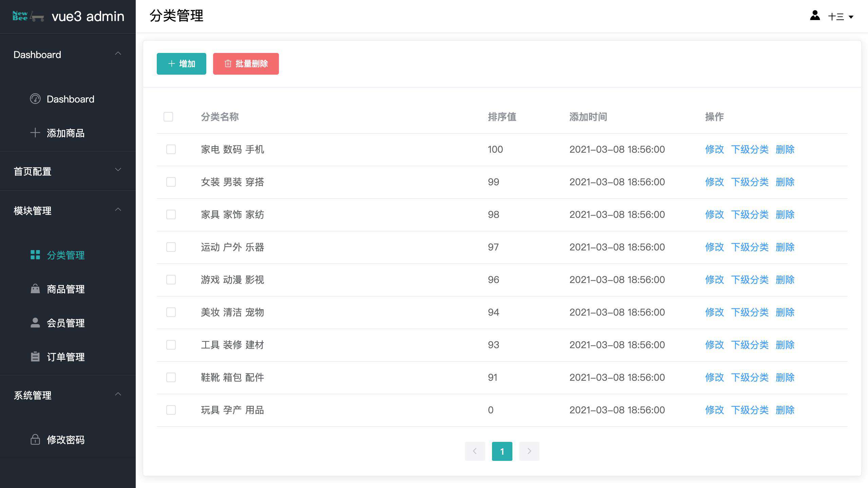This screenshot has width=868, height=488.
Task: Open the Dashboard menu item
Action: pos(68,99)
